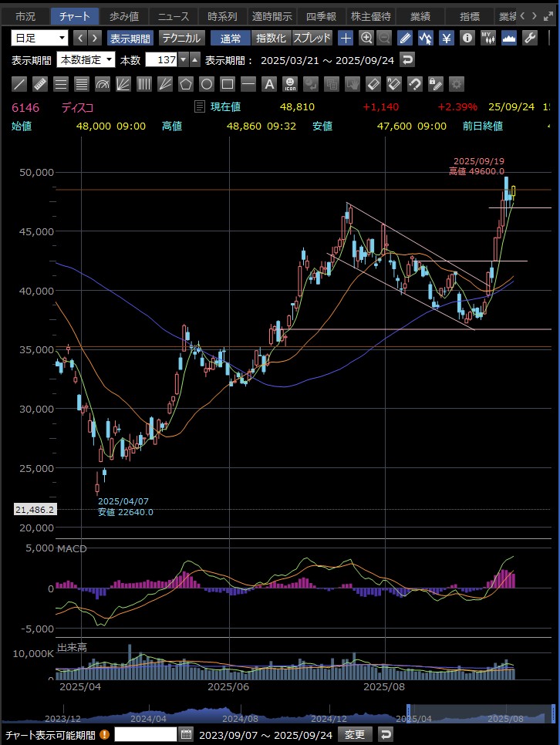Click the chart period date input field
Screen dimensions: 560x745
145,734
